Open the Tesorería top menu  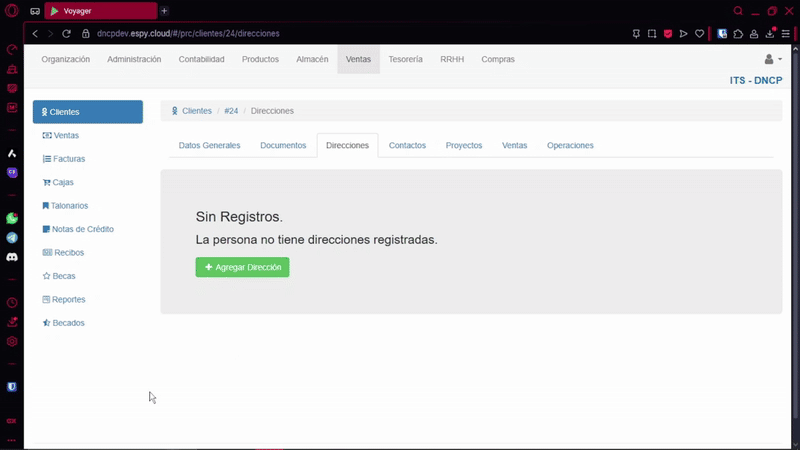click(x=405, y=59)
